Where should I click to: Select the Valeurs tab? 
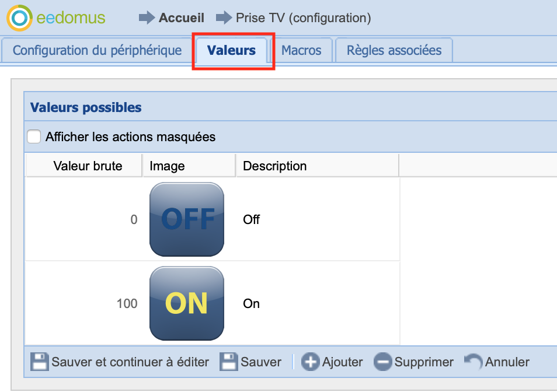coord(231,50)
